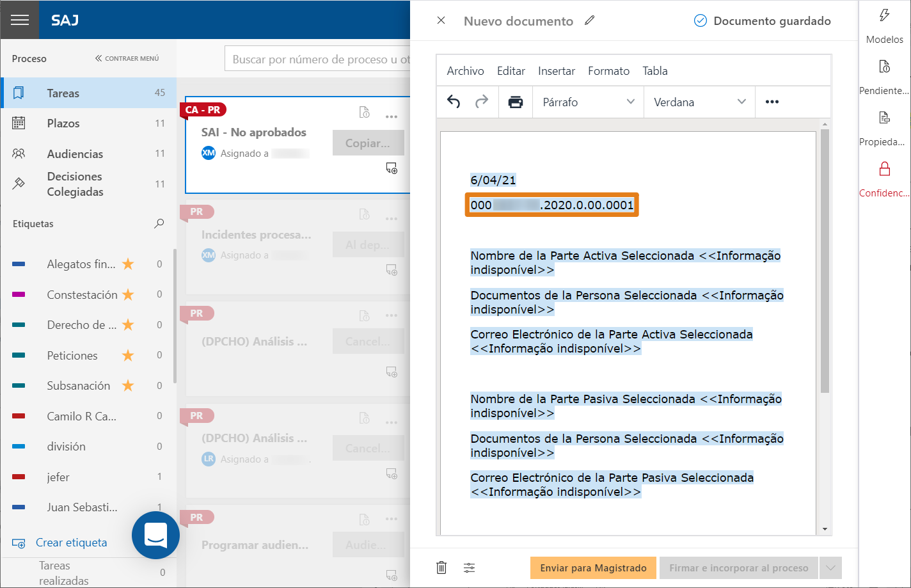Click the Confidencial lock icon
The image size is (911, 588).
tap(885, 169)
